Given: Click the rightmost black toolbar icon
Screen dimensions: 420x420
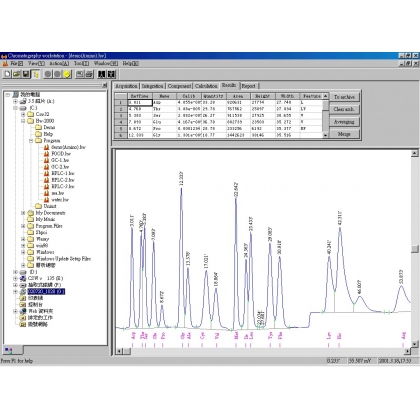Looking at the screenshot, I should click(111, 74).
